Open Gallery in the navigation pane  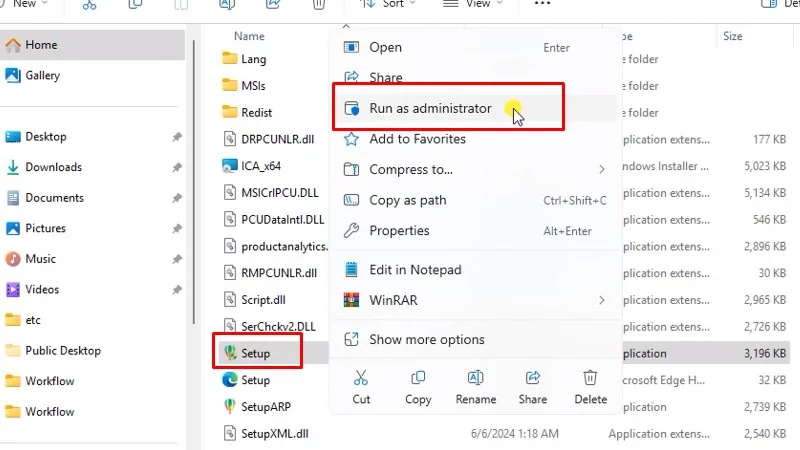43,75
